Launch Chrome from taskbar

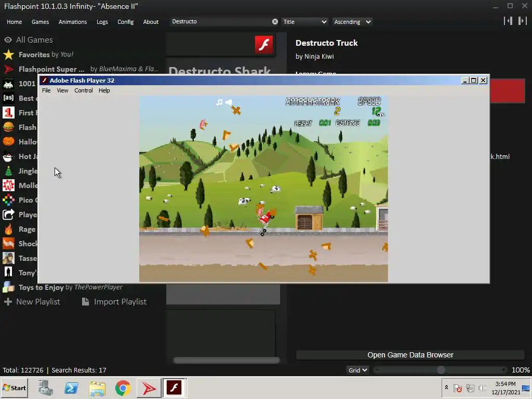[x=123, y=388]
